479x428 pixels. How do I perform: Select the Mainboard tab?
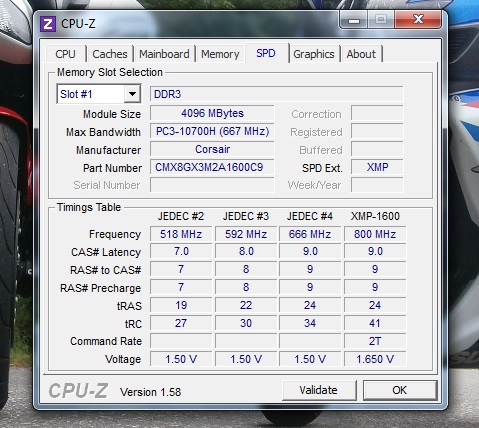tap(164, 54)
